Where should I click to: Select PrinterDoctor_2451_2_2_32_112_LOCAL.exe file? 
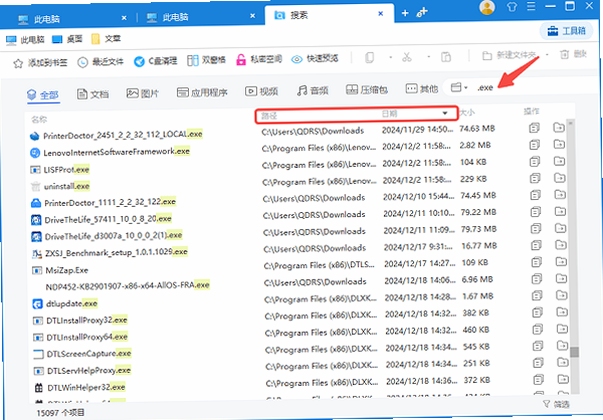123,135
